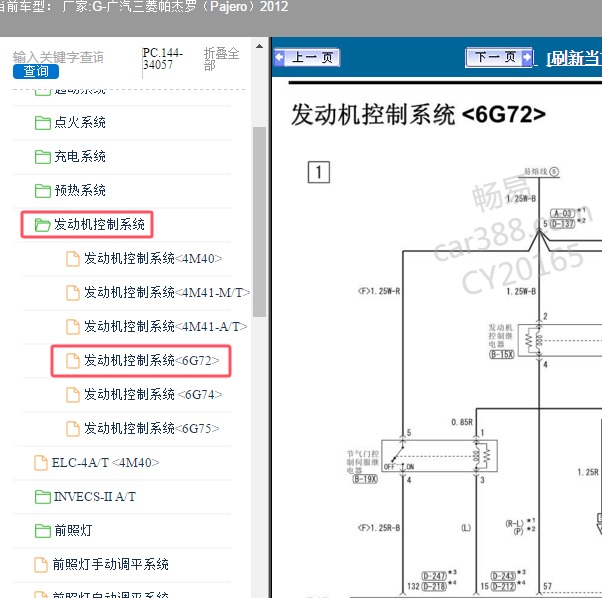602x598 pixels.
Task: Select 发动机控制系统<6G72> in the tree
Action: 152,360
